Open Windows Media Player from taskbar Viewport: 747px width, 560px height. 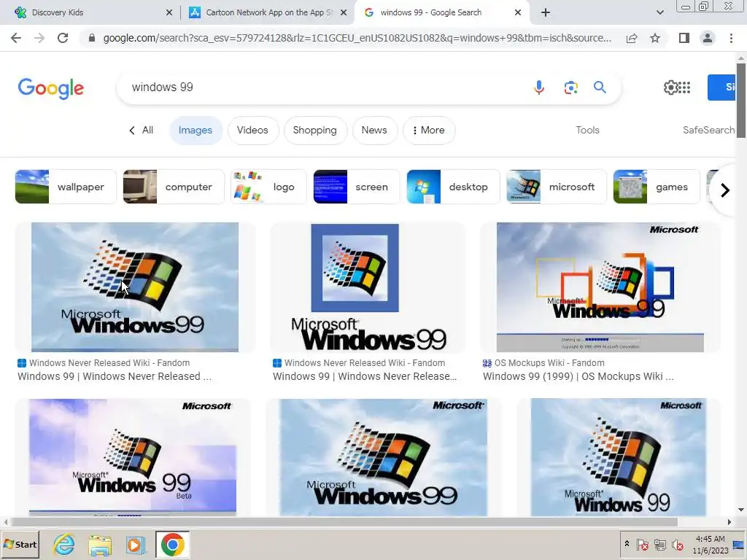tap(135, 545)
